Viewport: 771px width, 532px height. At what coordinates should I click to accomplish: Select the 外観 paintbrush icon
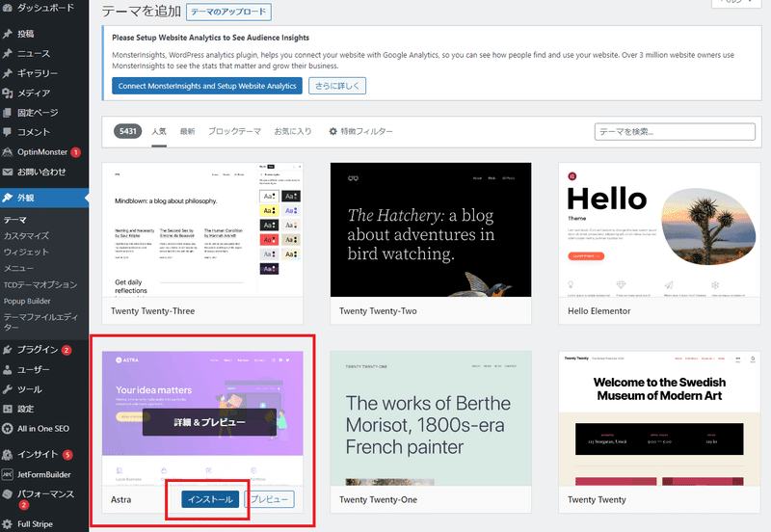point(7,198)
